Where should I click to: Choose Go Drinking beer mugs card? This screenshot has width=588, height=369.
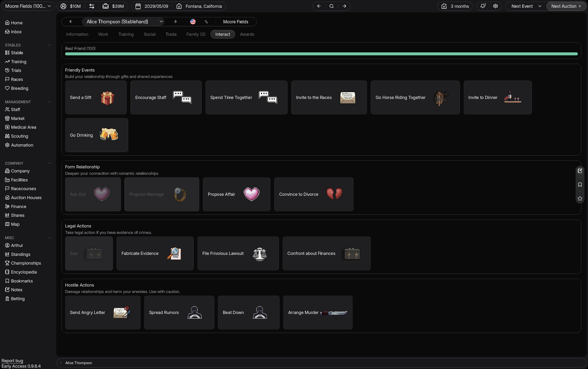point(96,135)
